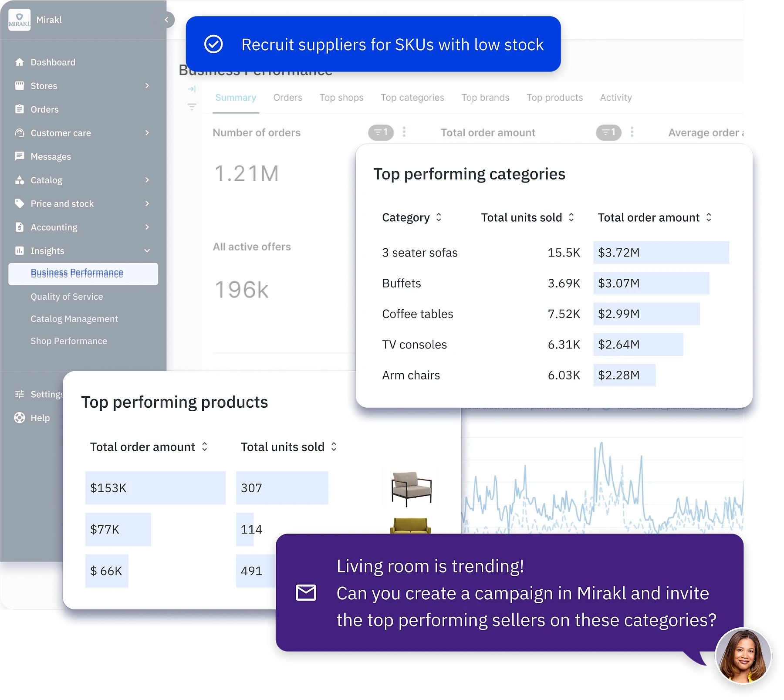The height and width of the screenshot is (700, 784).
Task: Click the $2.28M amount bar for Arm chairs
Action: pos(624,375)
